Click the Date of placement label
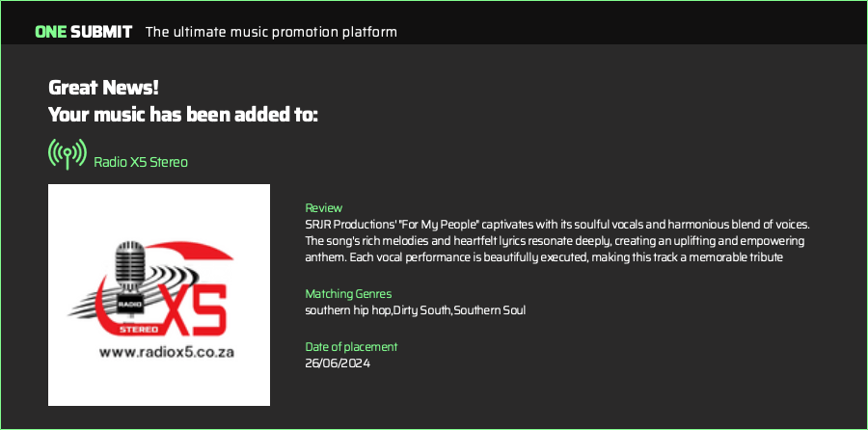The image size is (868, 430). click(x=351, y=347)
